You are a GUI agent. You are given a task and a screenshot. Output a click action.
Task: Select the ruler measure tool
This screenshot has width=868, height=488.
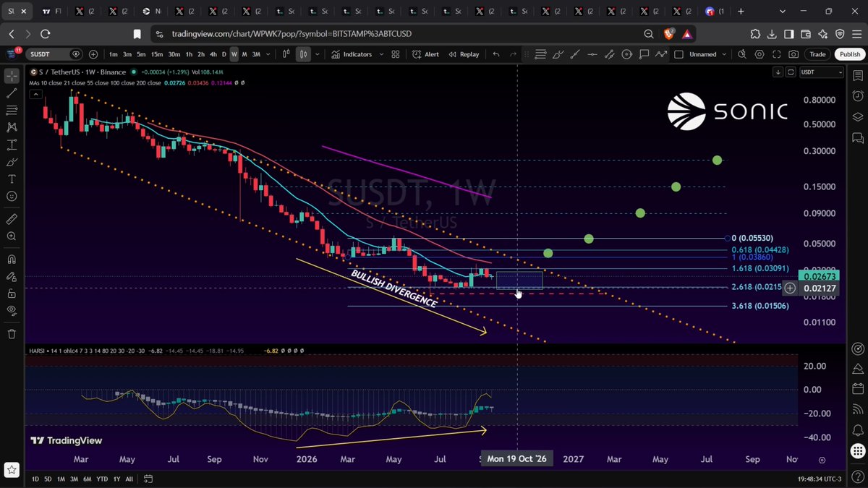point(12,218)
